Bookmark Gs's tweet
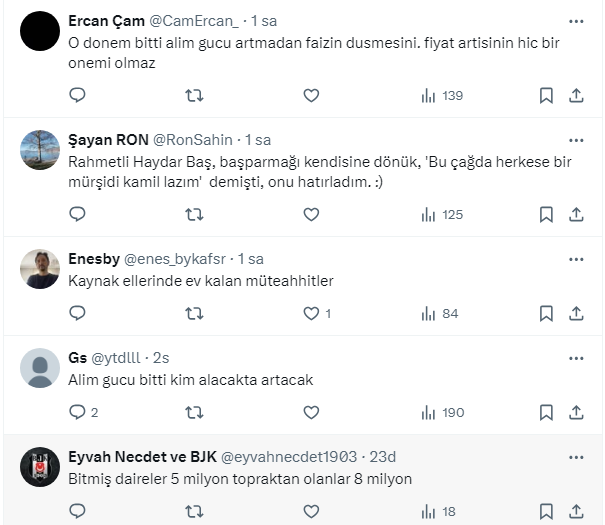 pos(546,412)
